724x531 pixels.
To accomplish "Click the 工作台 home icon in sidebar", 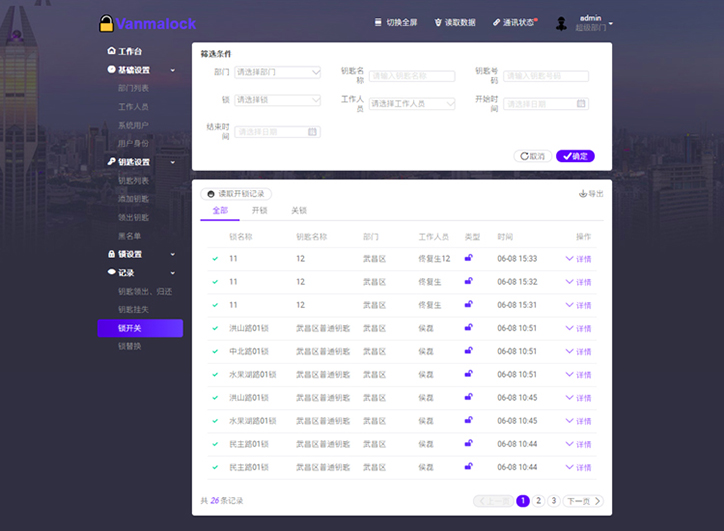I will click(x=111, y=50).
